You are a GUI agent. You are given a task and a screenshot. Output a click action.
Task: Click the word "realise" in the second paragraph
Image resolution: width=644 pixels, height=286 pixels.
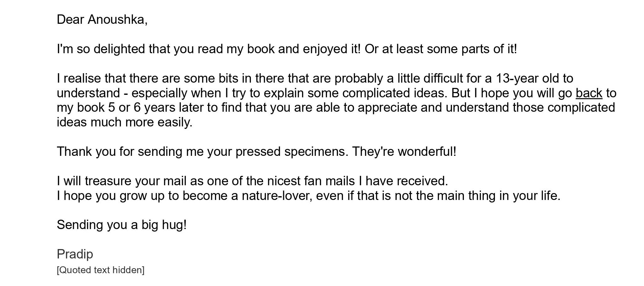coord(82,78)
